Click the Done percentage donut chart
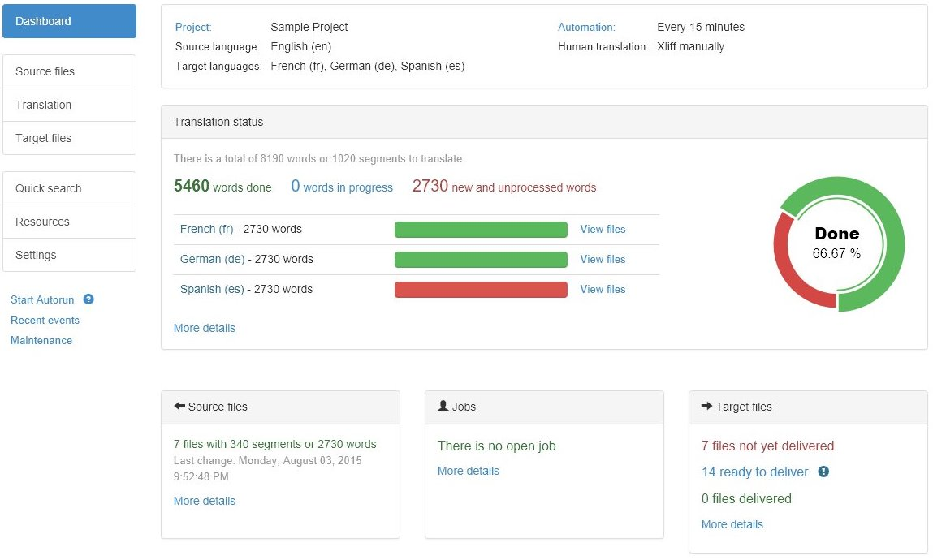This screenshot has height=560, width=933. coord(836,243)
